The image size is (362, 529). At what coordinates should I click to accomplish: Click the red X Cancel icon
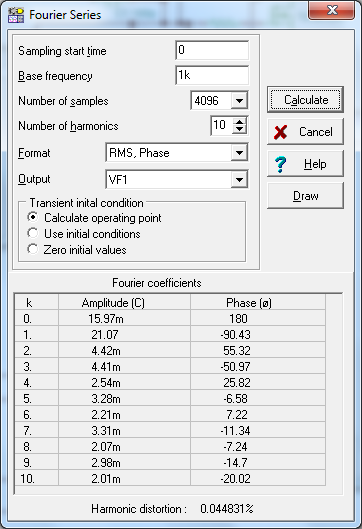281,132
